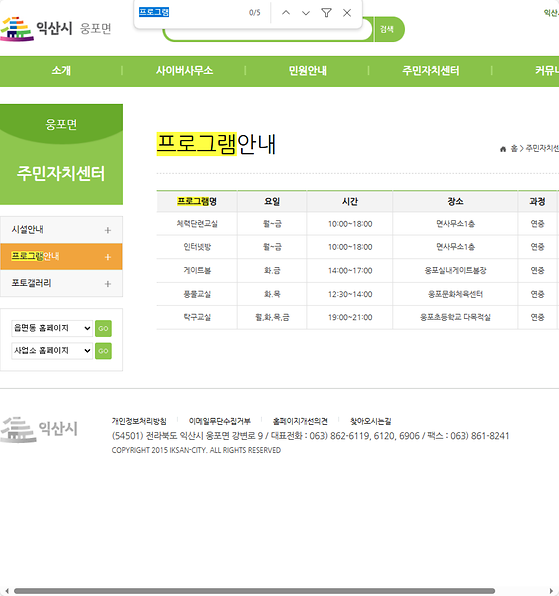Screen dimensions: 559x596
Task: Close the find bar
Action: point(347,13)
